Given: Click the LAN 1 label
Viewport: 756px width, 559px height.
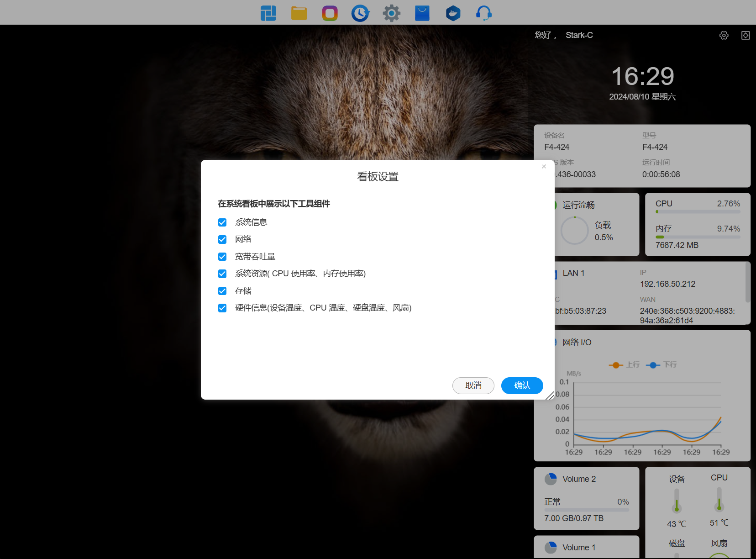Looking at the screenshot, I should [x=573, y=273].
